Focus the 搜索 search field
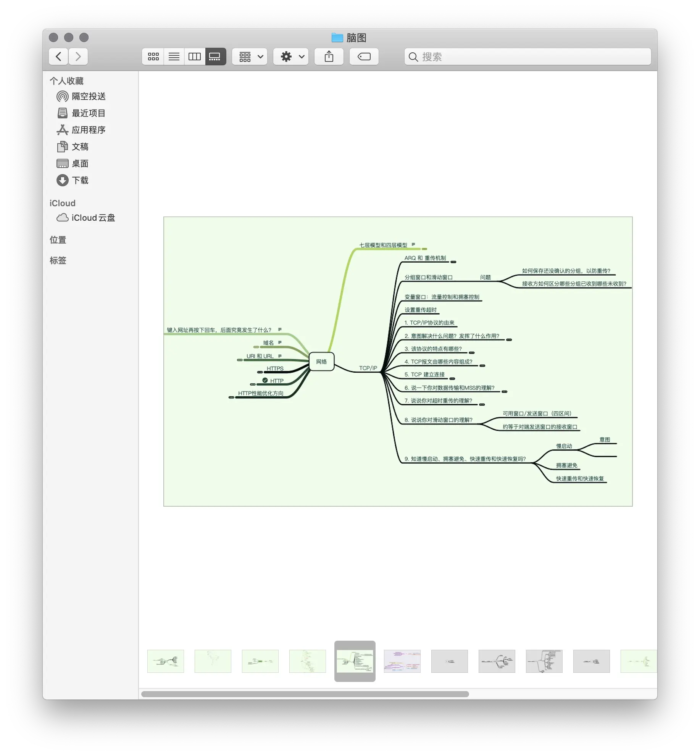The image size is (700, 756). coord(528,57)
